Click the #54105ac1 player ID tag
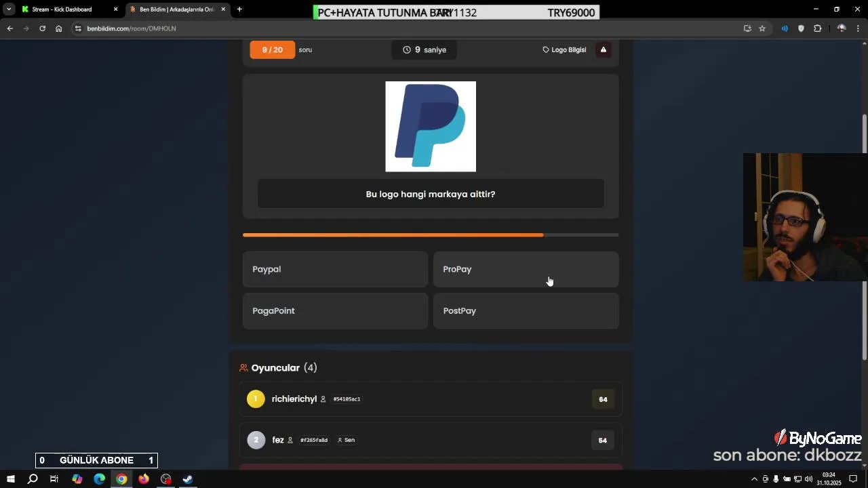This screenshot has height=488, width=868. point(347,399)
